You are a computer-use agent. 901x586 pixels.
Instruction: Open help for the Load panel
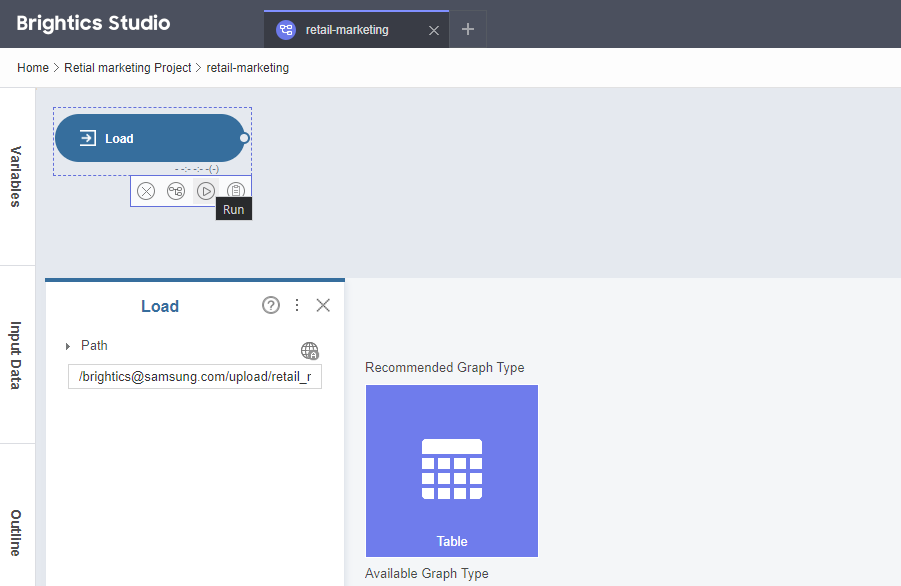pyautogui.click(x=271, y=305)
